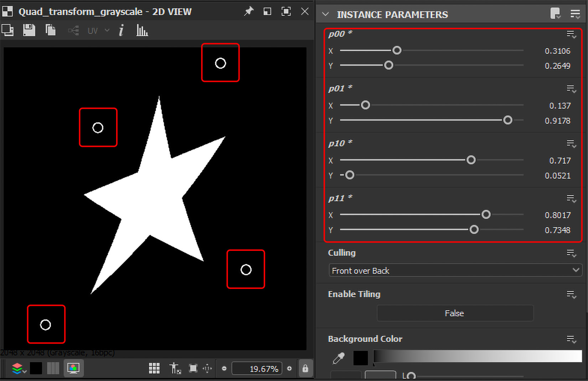Click the black background swatch in bottom toolbar
This screenshot has height=381, width=588.
36,368
